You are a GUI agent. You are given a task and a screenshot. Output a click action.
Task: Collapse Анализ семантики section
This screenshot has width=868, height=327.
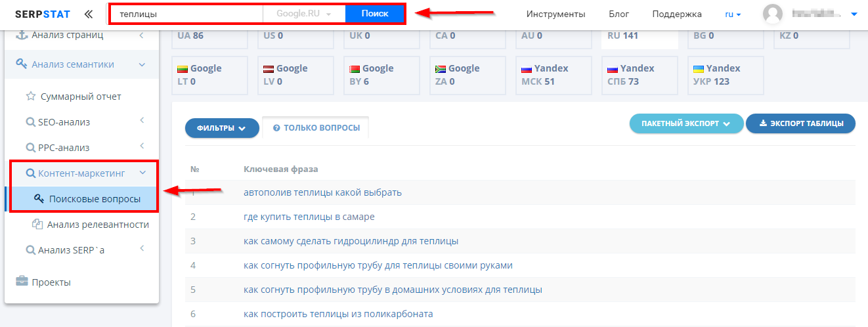click(141, 64)
